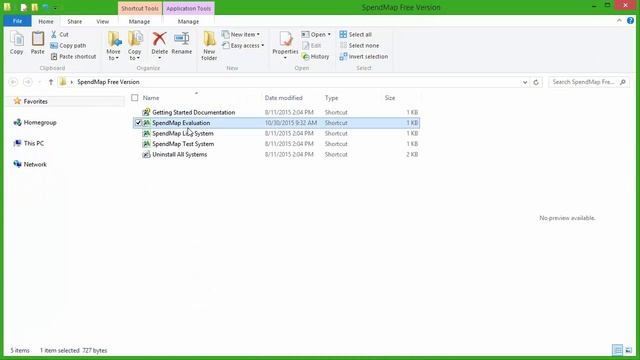Screen dimensions: 640x360
Task: Switch to the Home ribbon tab
Action: pos(46,21)
